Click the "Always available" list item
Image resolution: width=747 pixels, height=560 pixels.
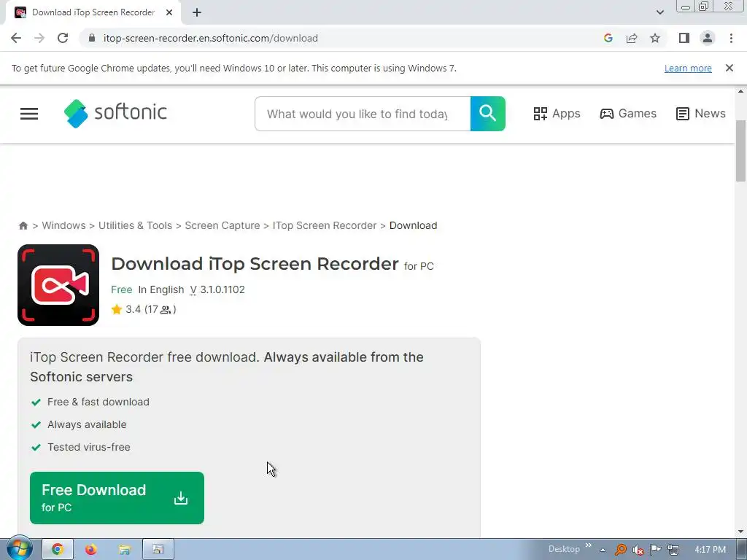(87, 424)
